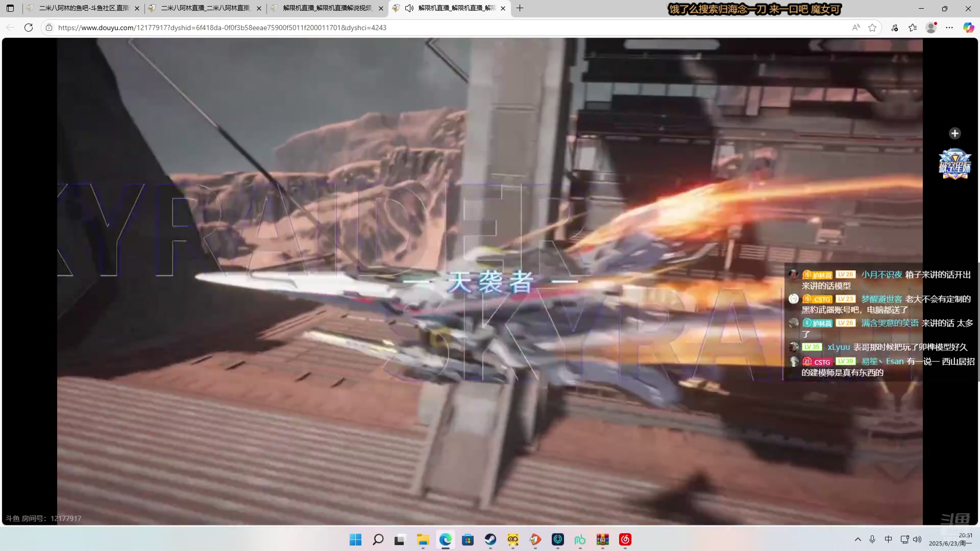The width and height of the screenshot is (980, 551).
Task: Click the douyu.com address bar URL
Action: click(x=222, y=28)
